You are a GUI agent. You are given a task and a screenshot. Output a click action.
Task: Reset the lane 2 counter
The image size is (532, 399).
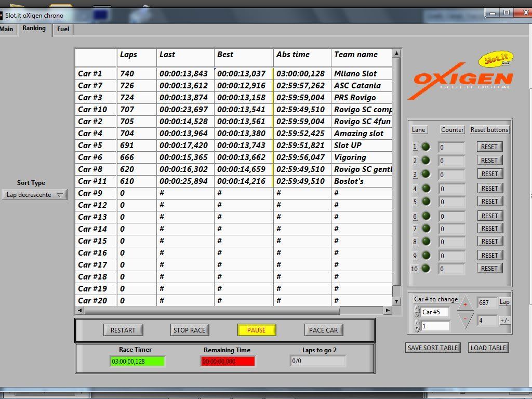tap(489, 161)
